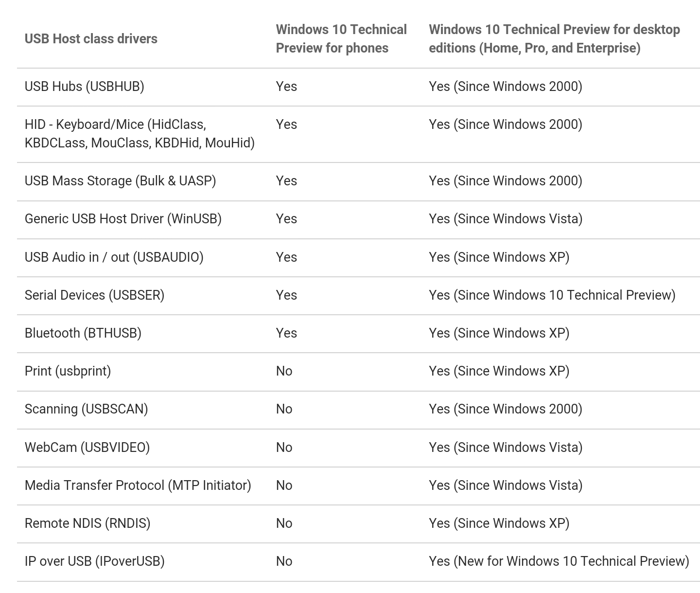Select the IP over USB (IPoverUSB) cell

(95, 561)
